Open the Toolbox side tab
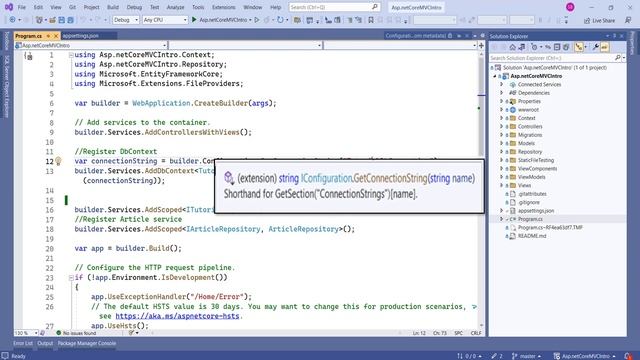 [7, 41]
